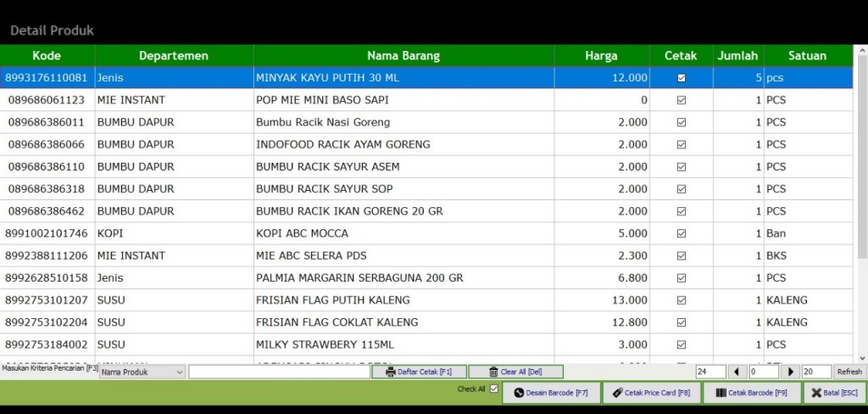The width and height of the screenshot is (868, 414).
Task: Select code cell 089686061123
Action: click(x=47, y=100)
